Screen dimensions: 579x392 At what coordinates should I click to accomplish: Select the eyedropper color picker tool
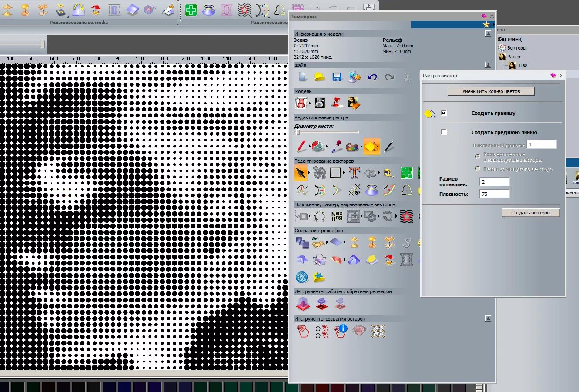tap(336, 147)
